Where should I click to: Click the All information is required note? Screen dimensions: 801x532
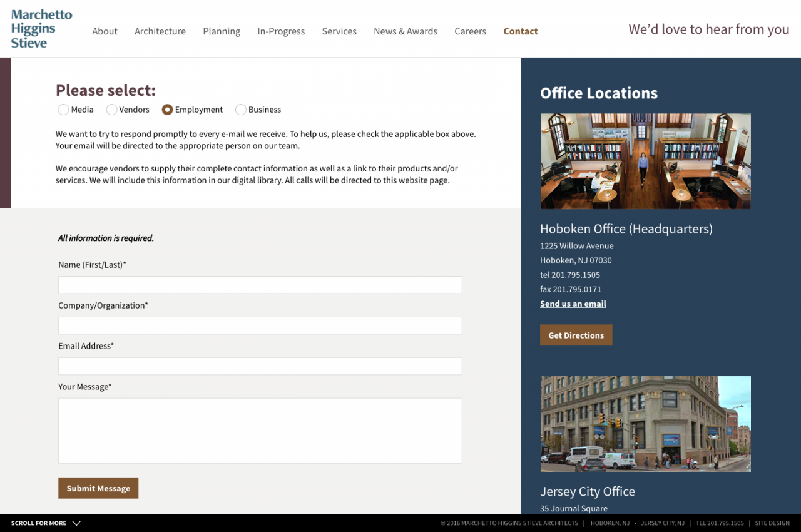(106, 238)
